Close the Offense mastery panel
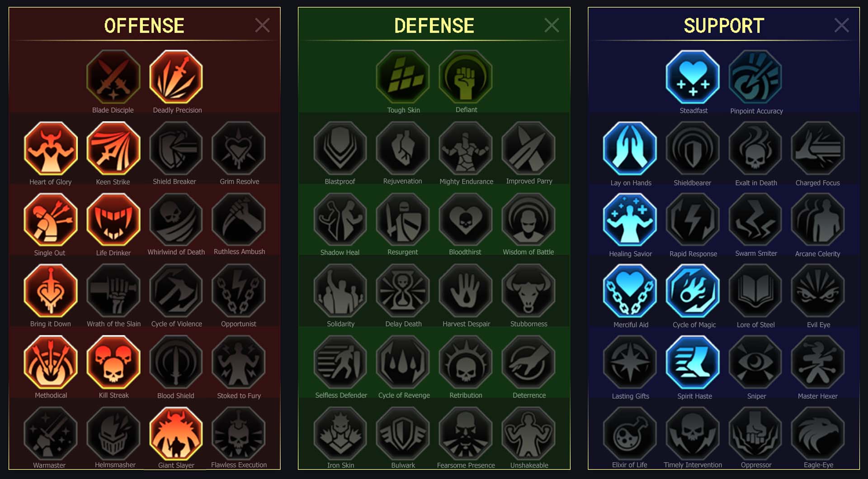 click(x=262, y=25)
